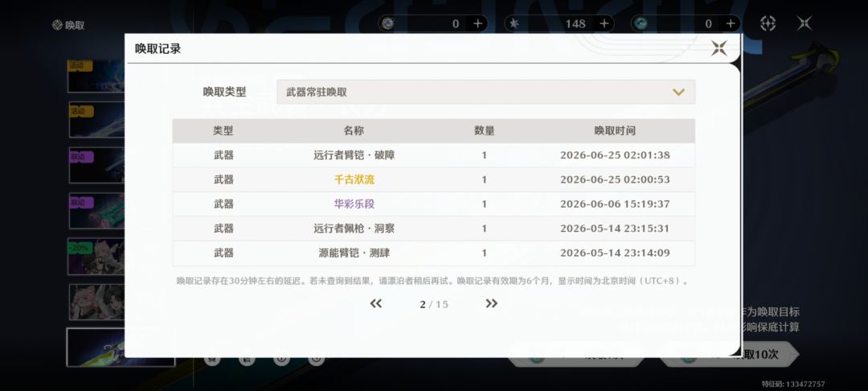Click plus button beside first currency 0

[477, 23]
